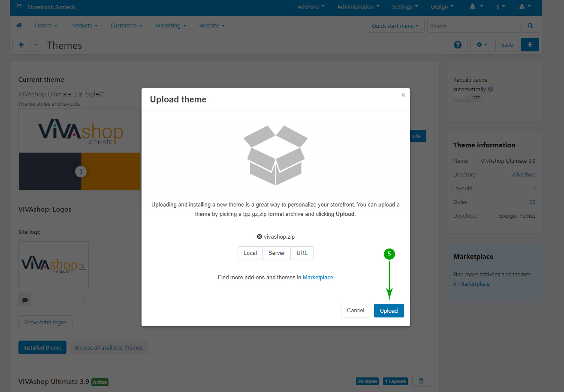
Task: Click Show extra logos button
Action: (45, 322)
